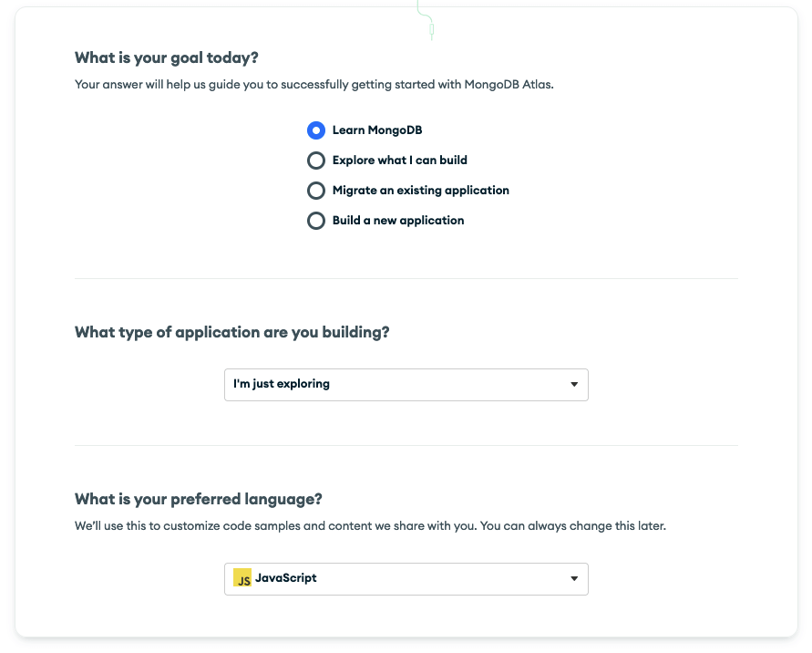Click the JavaScript text in the language field
Screen dimensions: 812x653
point(286,578)
